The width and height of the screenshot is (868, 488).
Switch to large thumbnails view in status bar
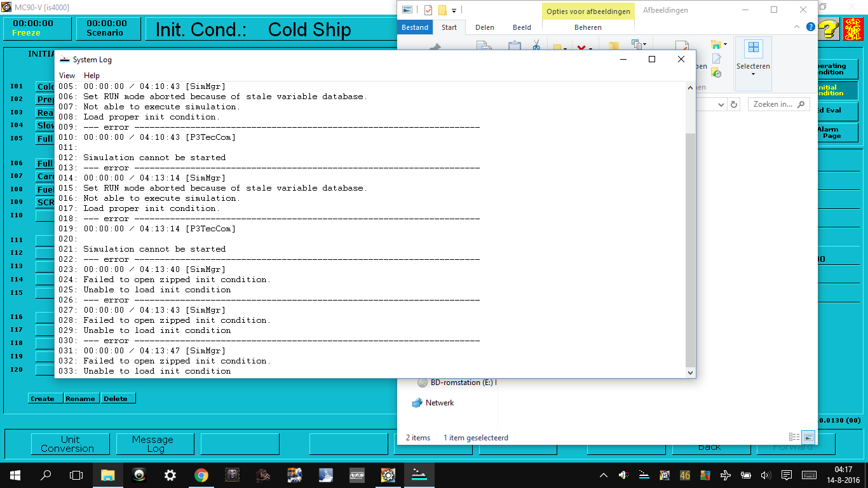[x=808, y=437]
